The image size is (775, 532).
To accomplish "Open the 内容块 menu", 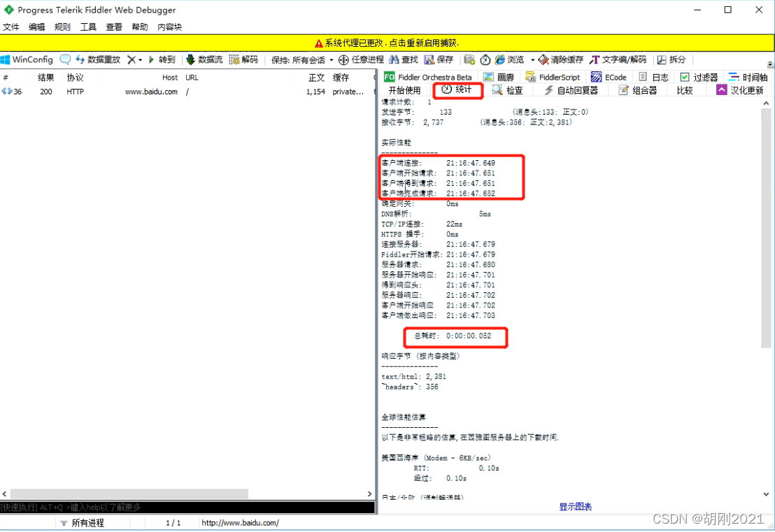I will pyautogui.click(x=169, y=27).
